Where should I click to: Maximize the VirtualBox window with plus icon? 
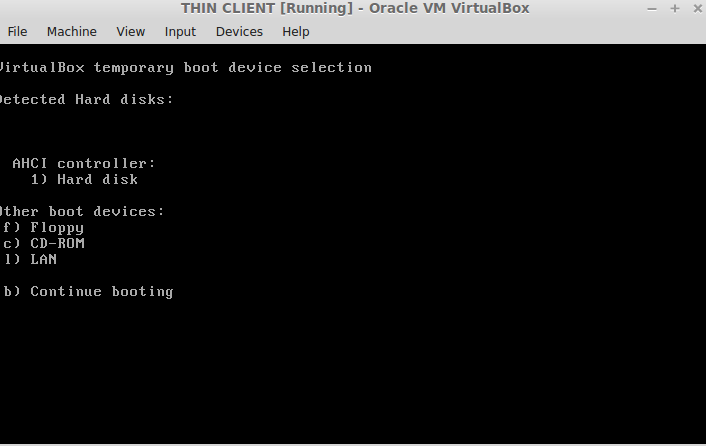click(x=674, y=9)
